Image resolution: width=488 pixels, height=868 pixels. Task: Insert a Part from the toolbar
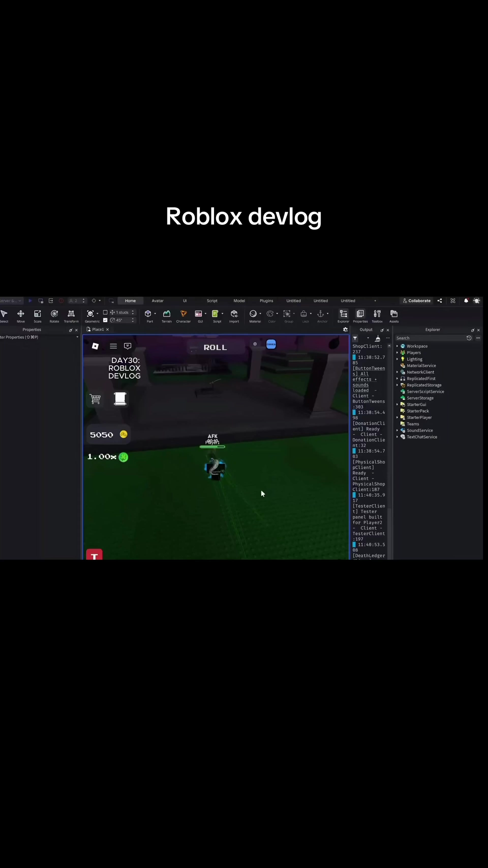[x=148, y=314]
